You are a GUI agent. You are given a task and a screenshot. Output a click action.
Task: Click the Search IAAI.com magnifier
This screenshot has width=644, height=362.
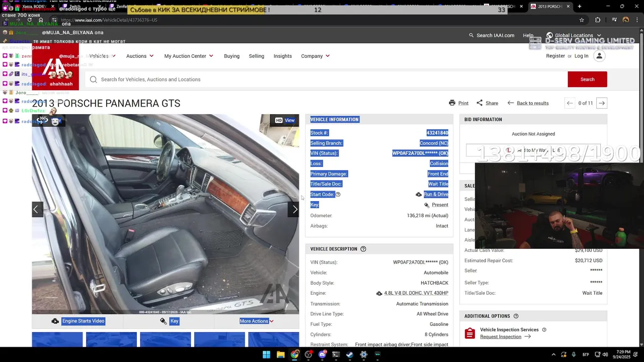click(471, 35)
